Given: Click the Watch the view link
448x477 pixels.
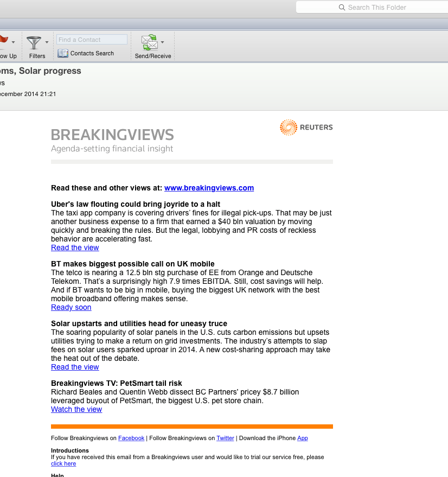Looking at the screenshot, I should pyautogui.click(x=76, y=409).
